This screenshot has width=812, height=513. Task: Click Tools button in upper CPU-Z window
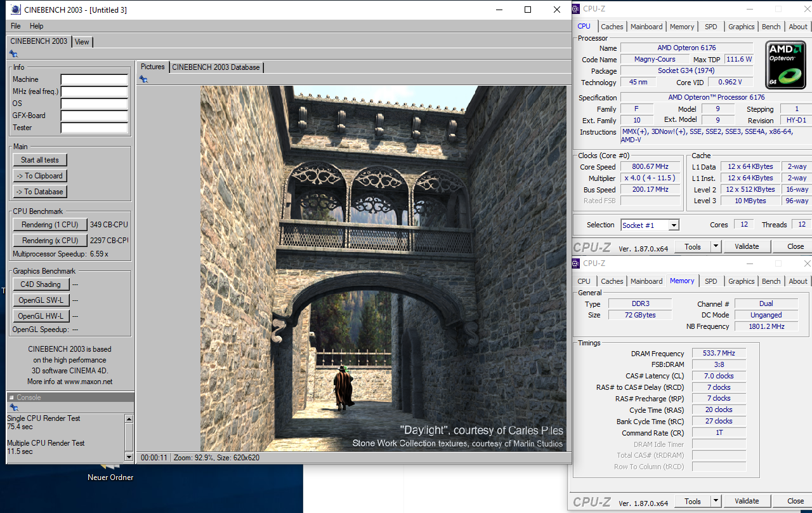(x=693, y=246)
